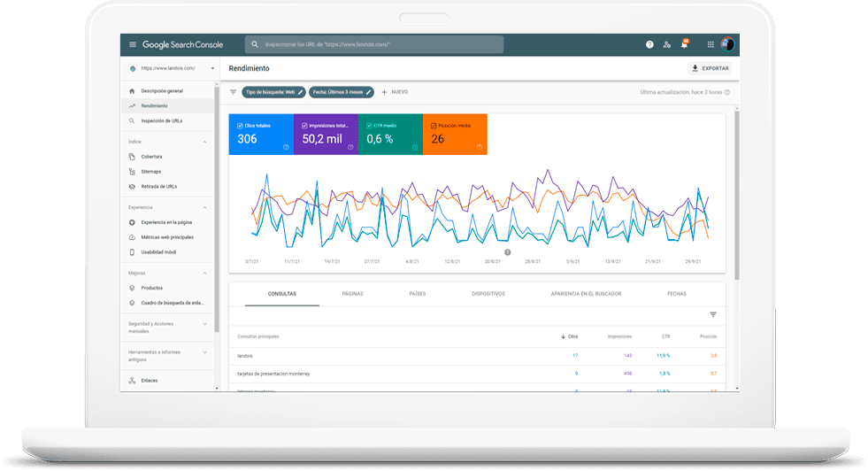Screen dimensions: 868x471
Task: Toggle Clics totales checkbox
Action: click(x=240, y=126)
